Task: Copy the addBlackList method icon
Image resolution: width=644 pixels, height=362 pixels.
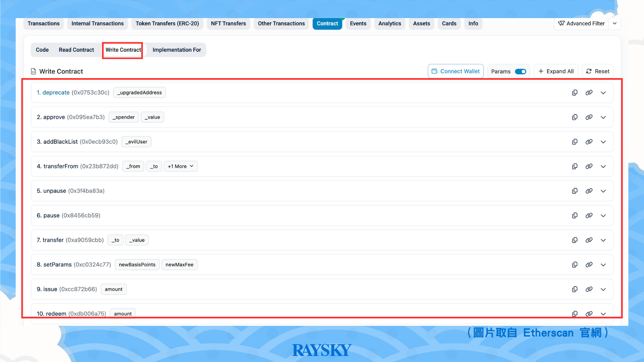Action: pyautogui.click(x=575, y=142)
